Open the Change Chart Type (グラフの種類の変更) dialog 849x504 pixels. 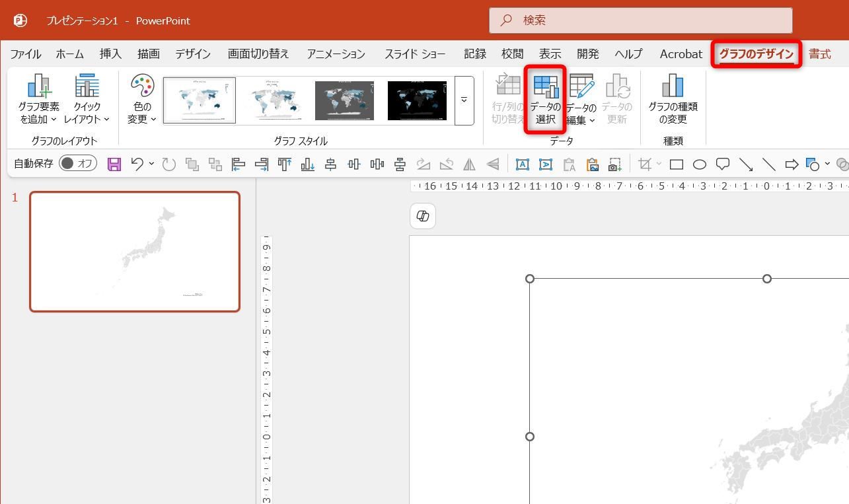tap(673, 100)
